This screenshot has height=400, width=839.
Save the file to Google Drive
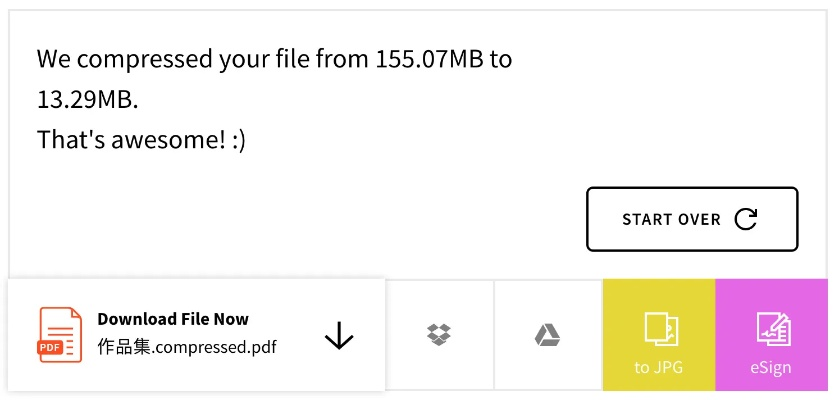click(x=547, y=335)
